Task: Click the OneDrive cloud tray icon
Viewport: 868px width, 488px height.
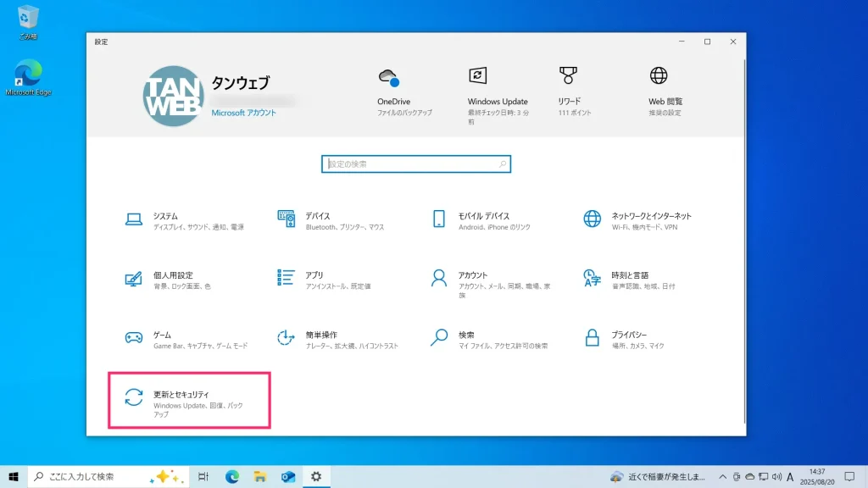Action: [x=749, y=476]
